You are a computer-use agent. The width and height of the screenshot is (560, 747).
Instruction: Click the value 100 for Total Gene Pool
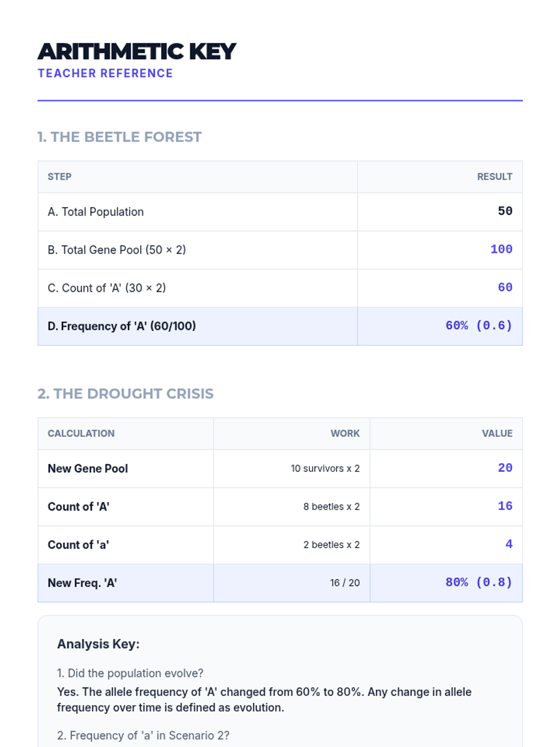(x=501, y=249)
